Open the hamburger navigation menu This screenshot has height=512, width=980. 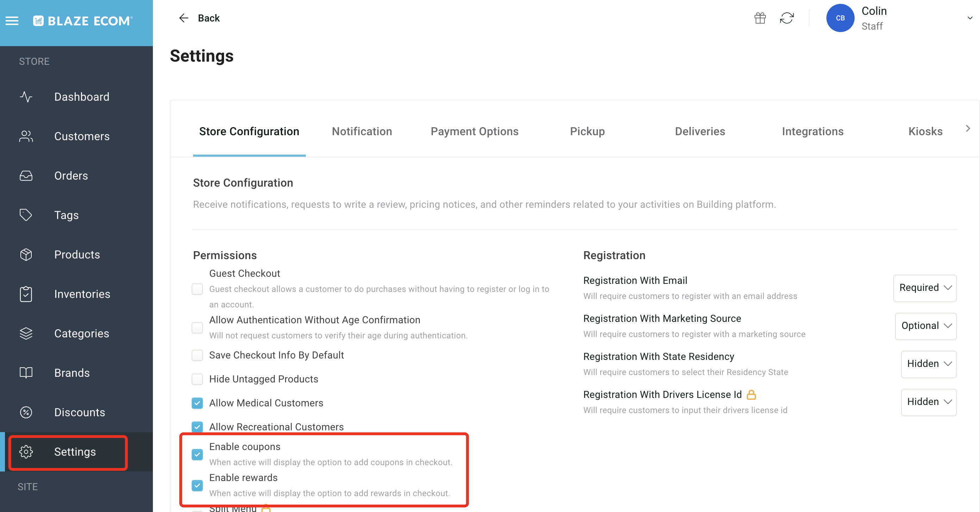tap(12, 21)
